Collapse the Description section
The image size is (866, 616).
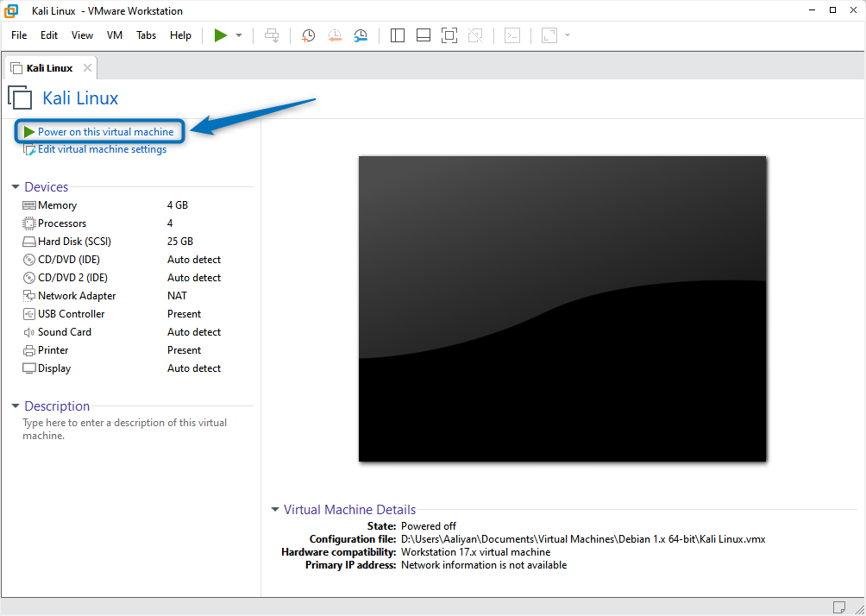[x=15, y=405]
